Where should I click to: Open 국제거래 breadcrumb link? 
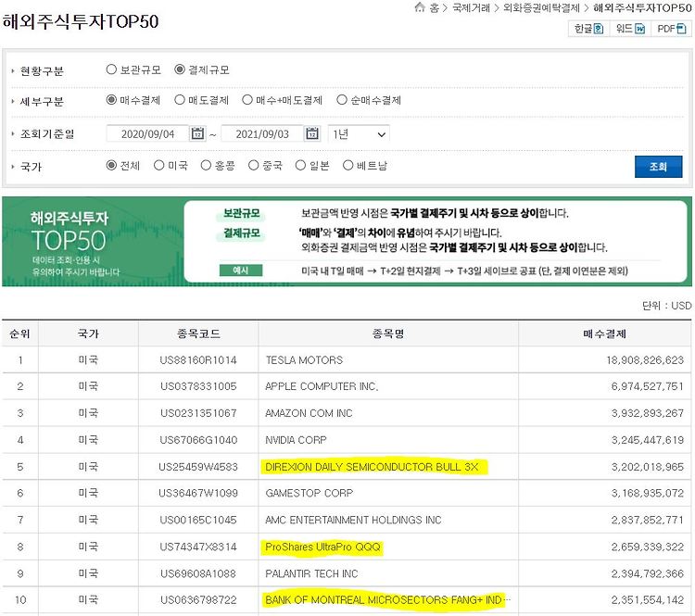(471, 7)
